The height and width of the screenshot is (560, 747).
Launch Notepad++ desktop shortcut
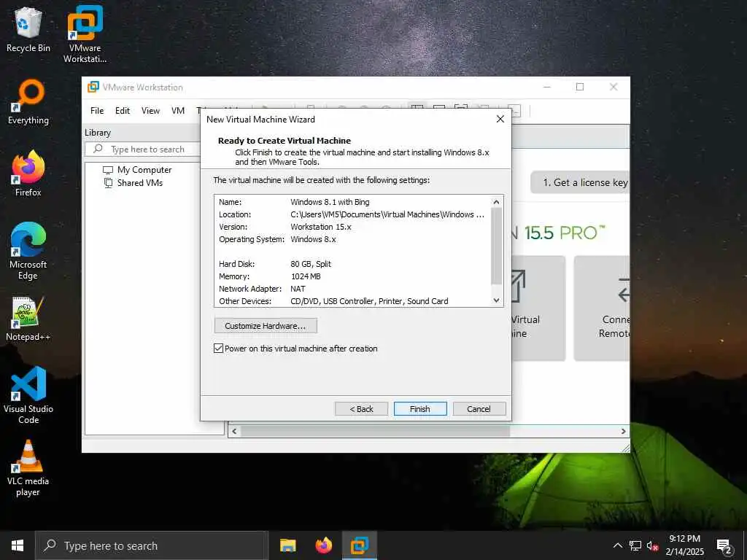coord(28,319)
